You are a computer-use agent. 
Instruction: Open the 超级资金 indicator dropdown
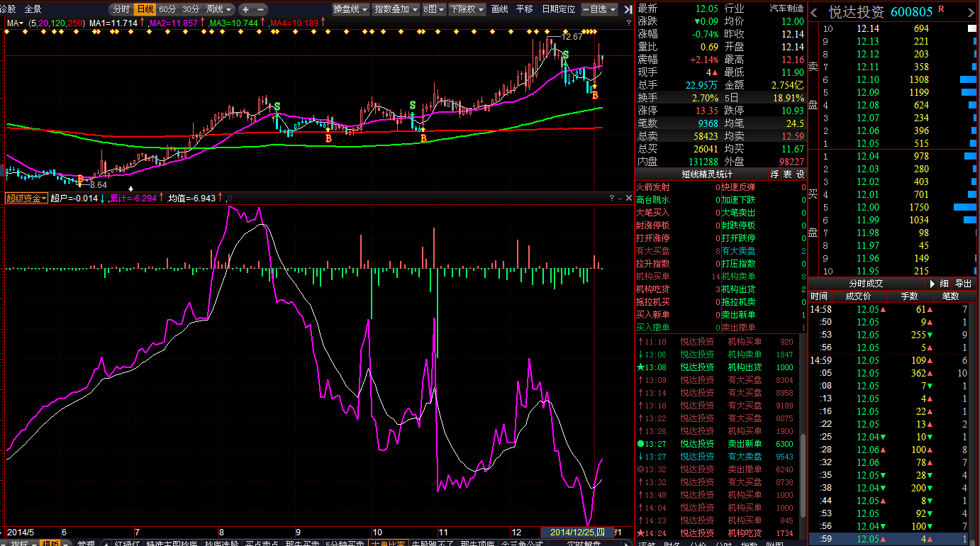point(27,199)
